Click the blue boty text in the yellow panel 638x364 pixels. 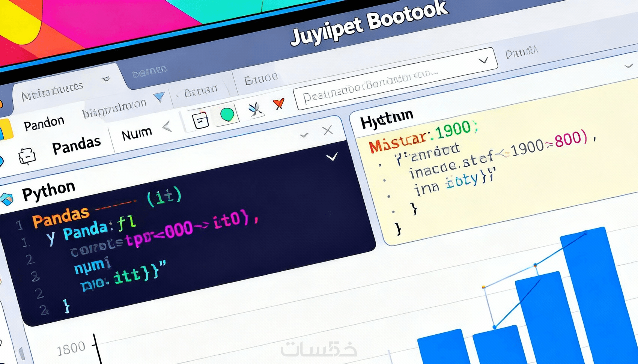[x=462, y=180]
